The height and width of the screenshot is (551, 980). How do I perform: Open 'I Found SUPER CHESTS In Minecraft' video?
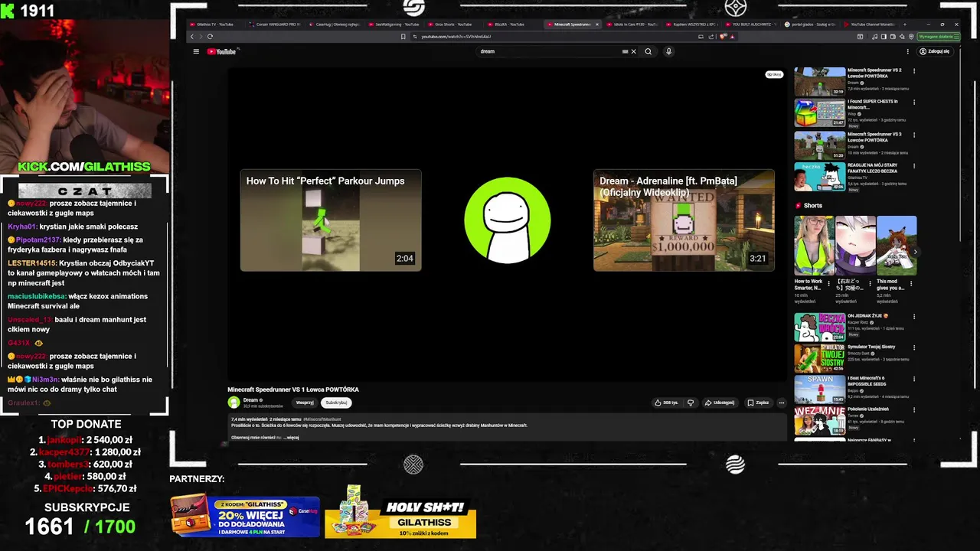(819, 113)
